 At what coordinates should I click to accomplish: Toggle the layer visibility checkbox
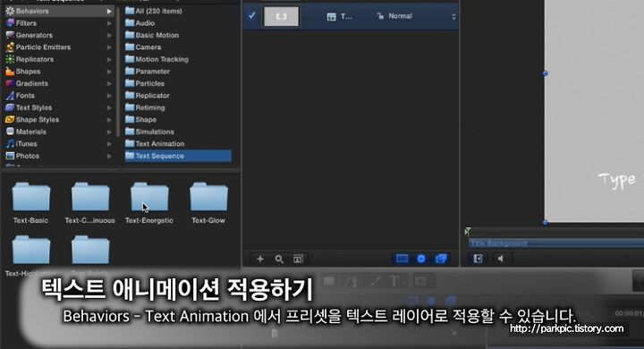[251, 15]
